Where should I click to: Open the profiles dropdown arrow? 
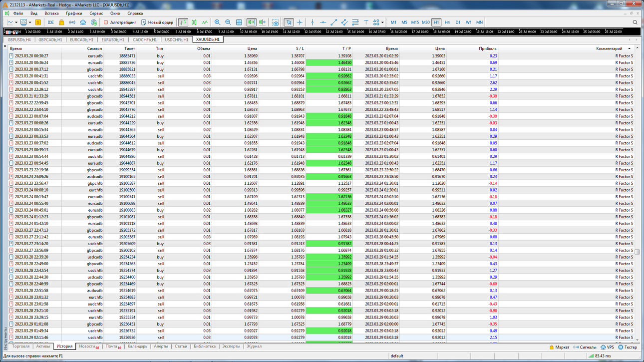[30, 22]
